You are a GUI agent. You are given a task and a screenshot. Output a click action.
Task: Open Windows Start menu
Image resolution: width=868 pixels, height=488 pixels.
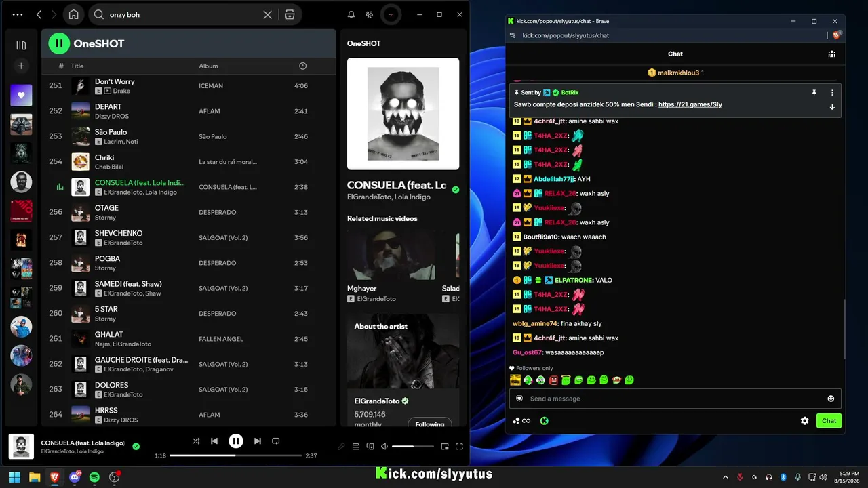coord(14,477)
